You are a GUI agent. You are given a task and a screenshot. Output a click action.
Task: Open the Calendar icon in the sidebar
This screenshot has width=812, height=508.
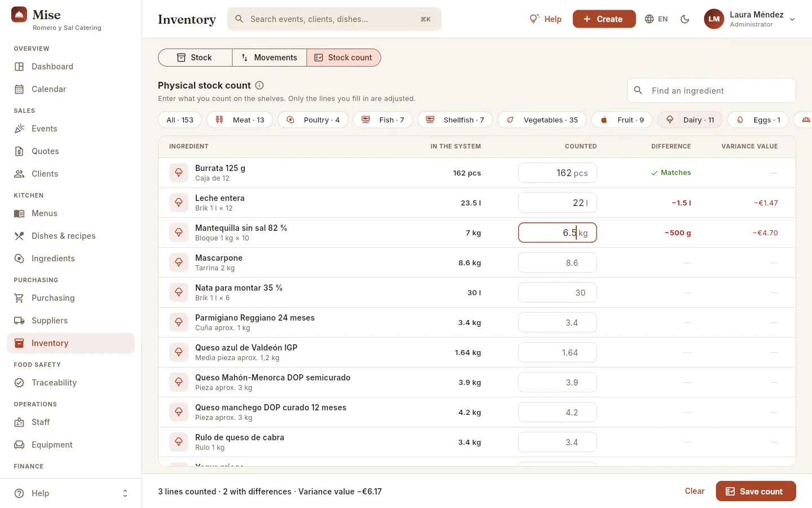19,89
